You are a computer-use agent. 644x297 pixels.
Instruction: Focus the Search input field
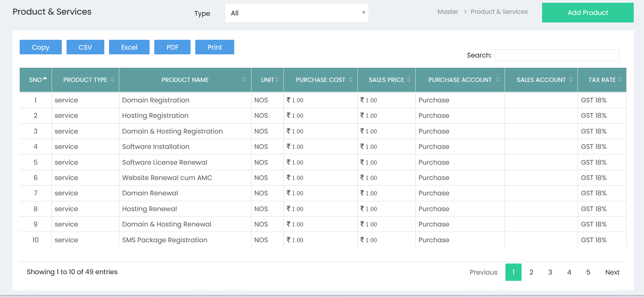click(x=557, y=55)
